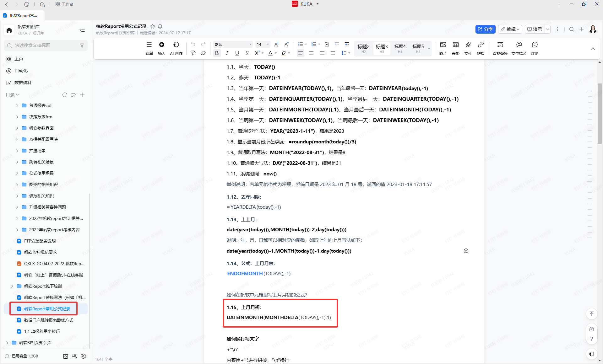Open the AI creation tool
This screenshot has width=603, height=364.
tap(176, 45)
